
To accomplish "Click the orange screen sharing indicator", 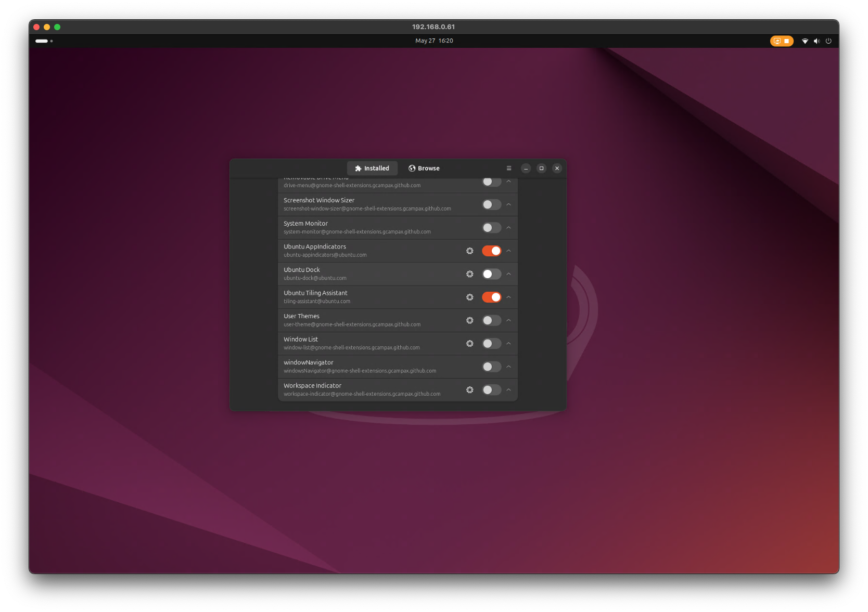I will point(782,41).
